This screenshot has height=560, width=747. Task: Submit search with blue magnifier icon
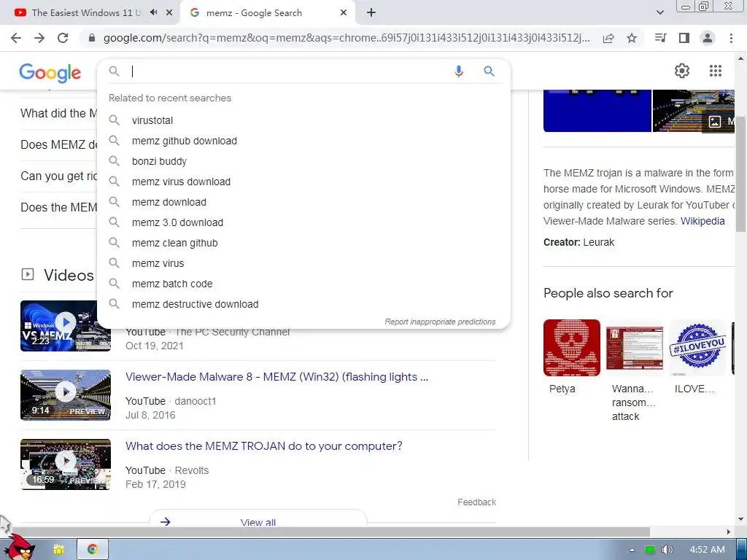(489, 71)
